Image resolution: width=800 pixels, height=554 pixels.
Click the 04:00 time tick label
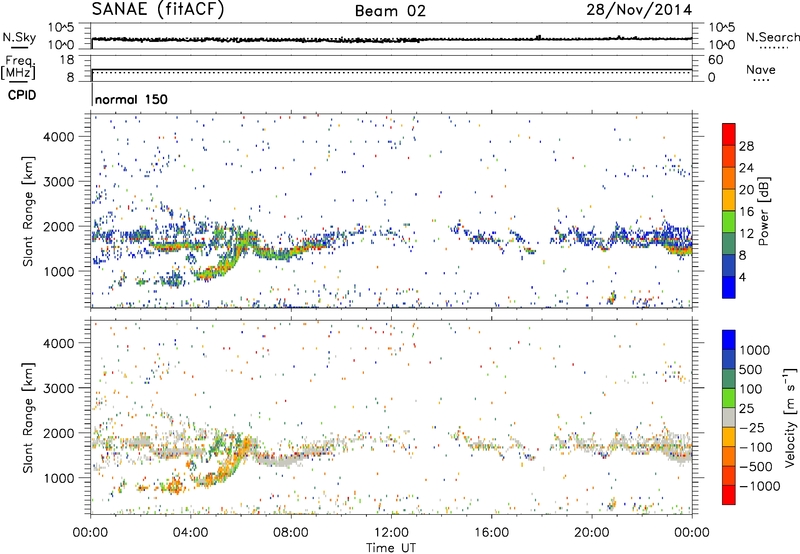pos(190,532)
